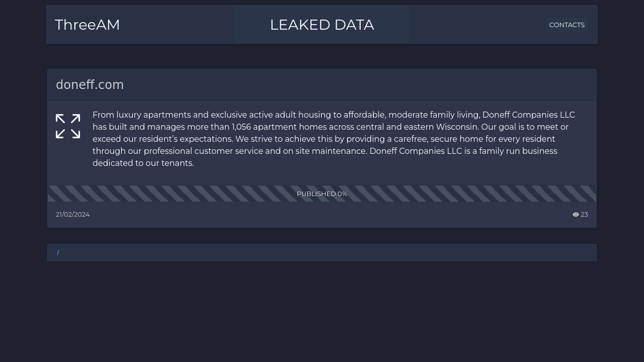This screenshot has width=644, height=362.
Task: Click the view count number 23
Action: pos(584,215)
